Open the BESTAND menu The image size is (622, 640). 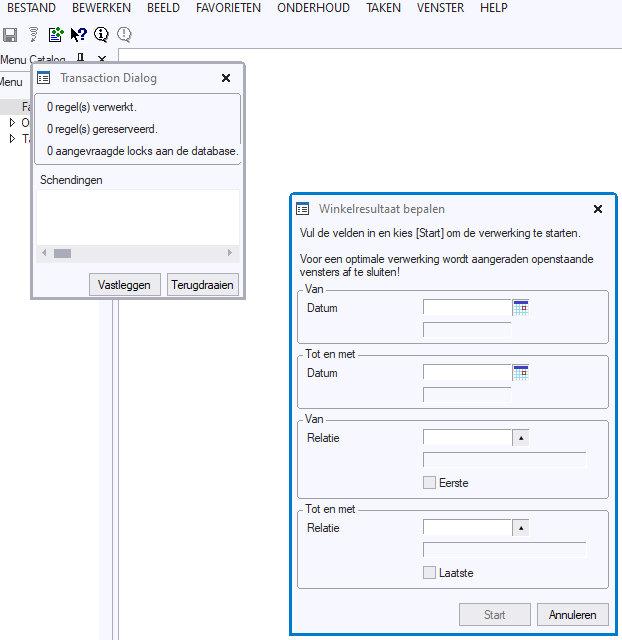click(x=31, y=8)
